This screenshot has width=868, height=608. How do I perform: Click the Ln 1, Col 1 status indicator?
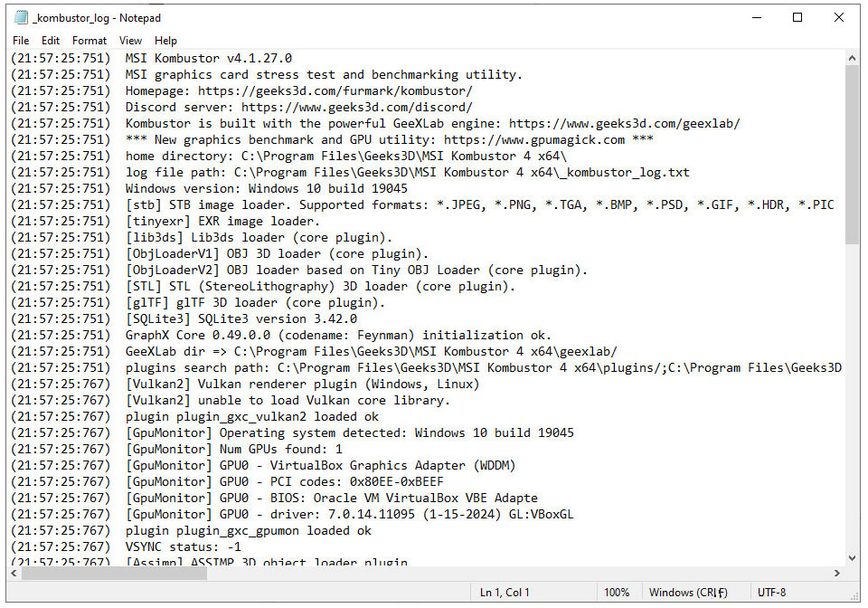[x=503, y=593]
